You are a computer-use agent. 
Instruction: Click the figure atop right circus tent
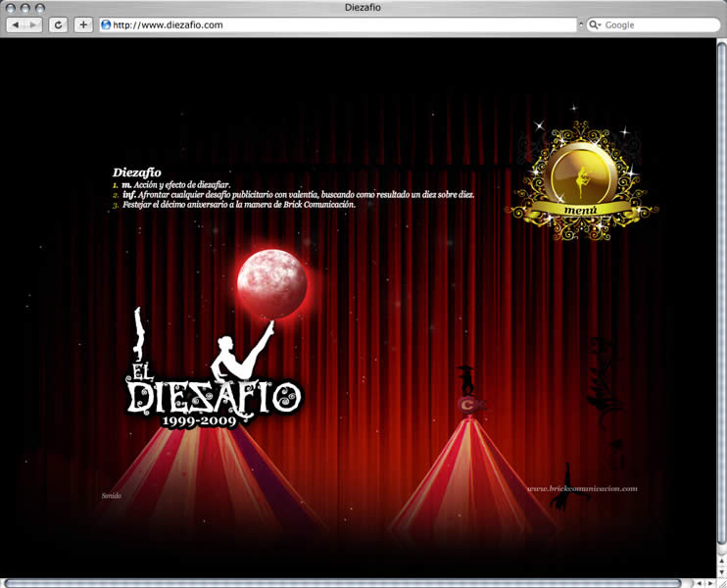466,380
